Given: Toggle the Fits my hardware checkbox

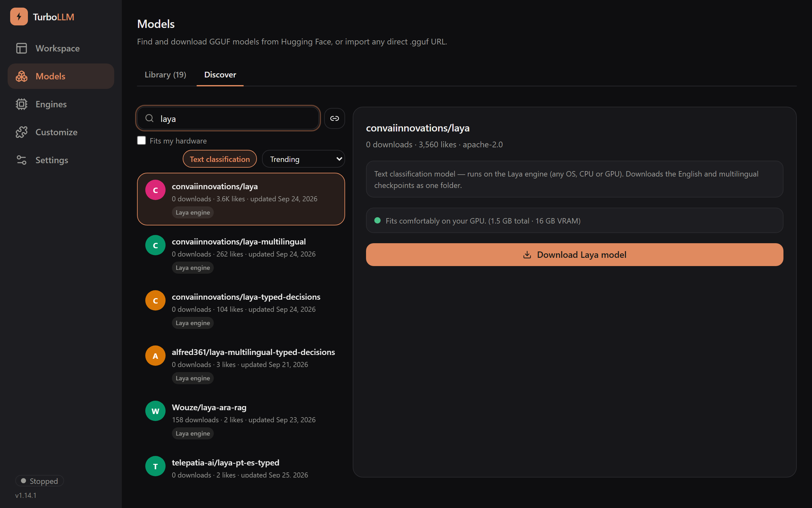Looking at the screenshot, I should (x=141, y=140).
